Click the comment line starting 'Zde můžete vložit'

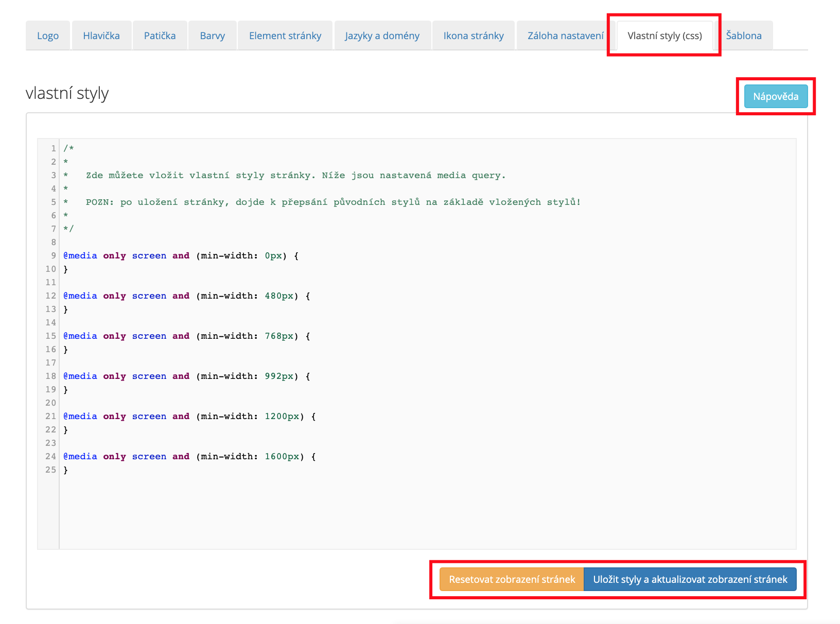(296, 175)
